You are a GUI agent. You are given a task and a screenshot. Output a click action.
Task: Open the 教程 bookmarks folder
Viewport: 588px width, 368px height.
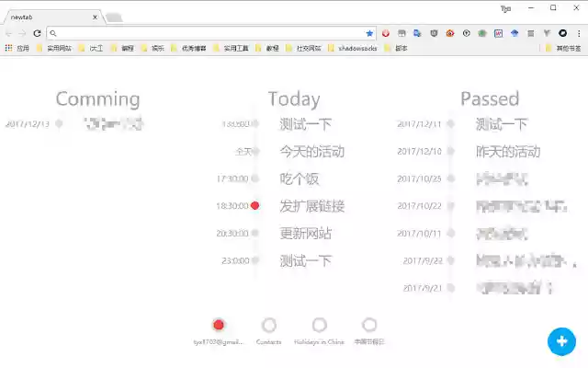pos(267,48)
